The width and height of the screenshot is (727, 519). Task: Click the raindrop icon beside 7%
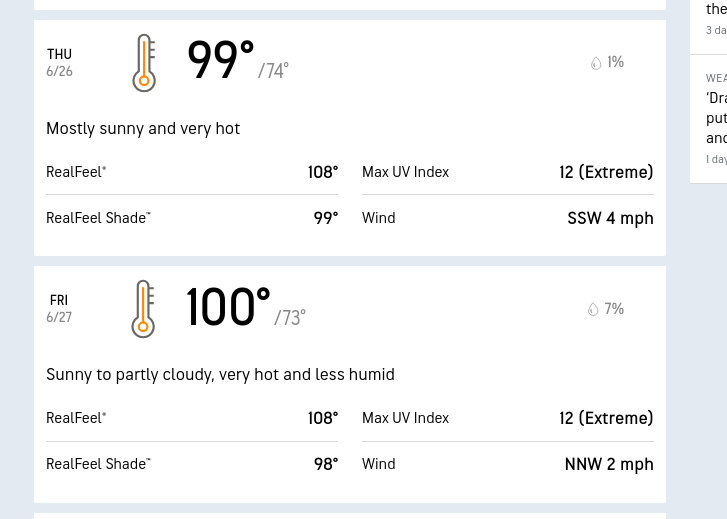tap(593, 309)
